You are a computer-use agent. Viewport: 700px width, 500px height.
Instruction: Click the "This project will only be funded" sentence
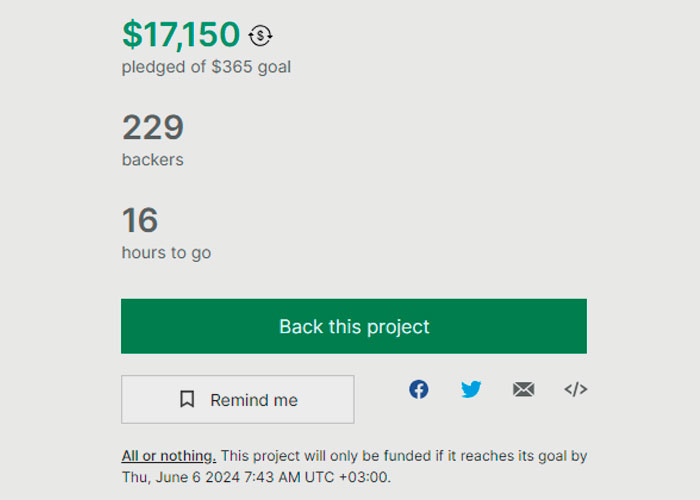[x=340, y=456]
